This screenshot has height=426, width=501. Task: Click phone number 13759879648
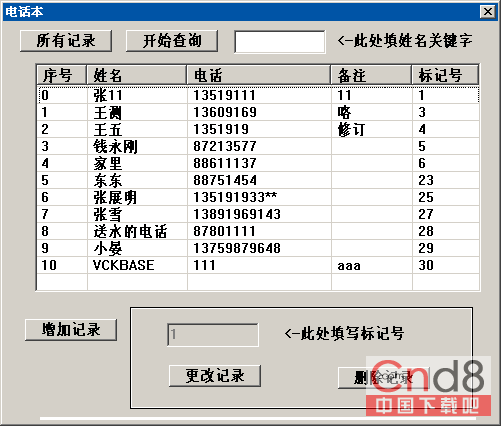pos(237,248)
